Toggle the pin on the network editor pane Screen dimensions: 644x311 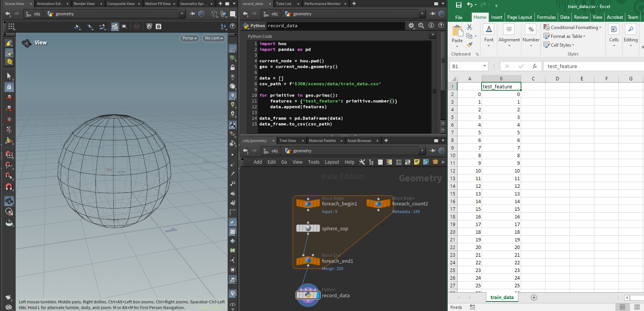[432, 151]
